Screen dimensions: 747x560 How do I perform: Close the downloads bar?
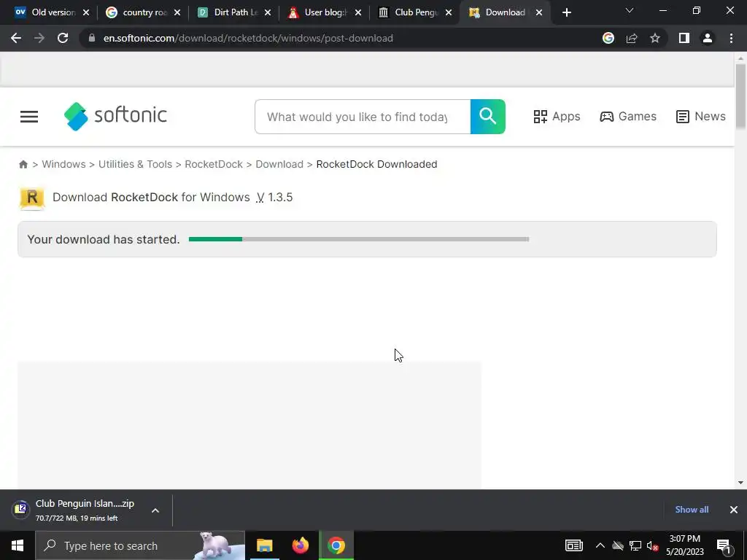click(734, 510)
